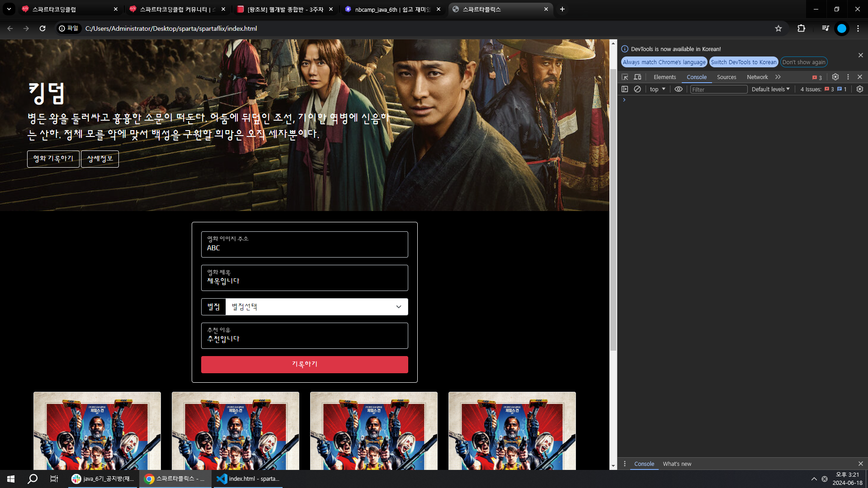Viewport: 868px width, 488px height.
Task: Open the Windows Start menu
Action: pyautogui.click(x=11, y=479)
